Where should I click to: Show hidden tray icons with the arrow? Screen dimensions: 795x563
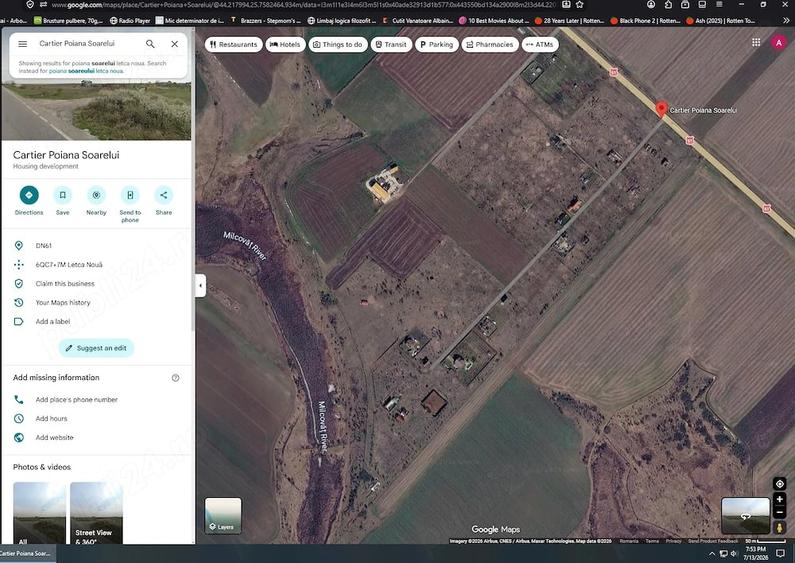(x=712, y=553)
